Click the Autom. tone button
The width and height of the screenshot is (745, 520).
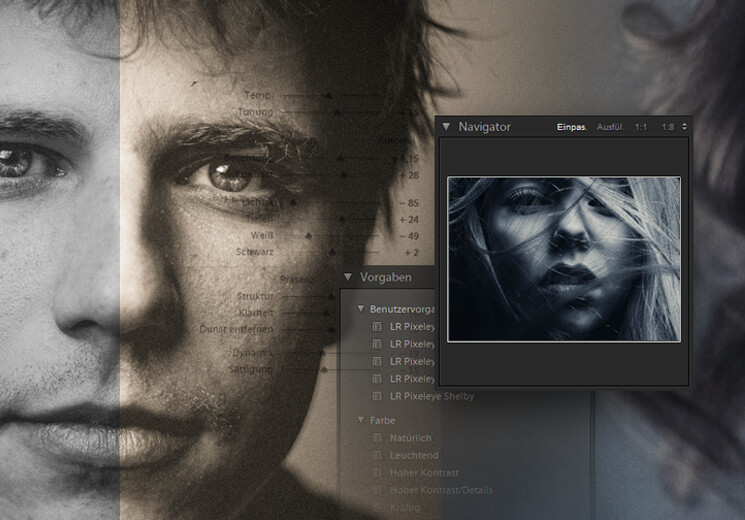pyautogui.click(x=394, y=141)
